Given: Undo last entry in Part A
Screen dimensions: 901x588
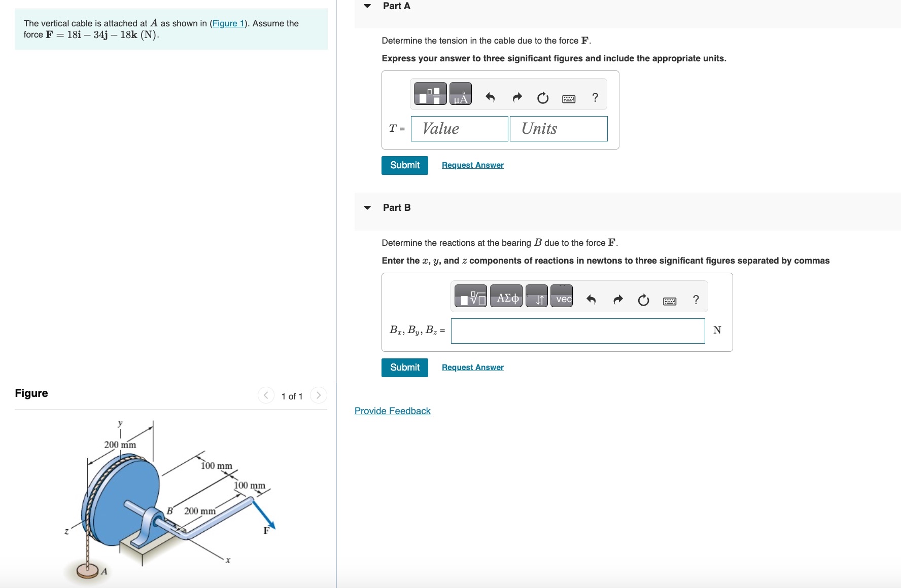Looking at the screenshot, I should pos(490,97).
